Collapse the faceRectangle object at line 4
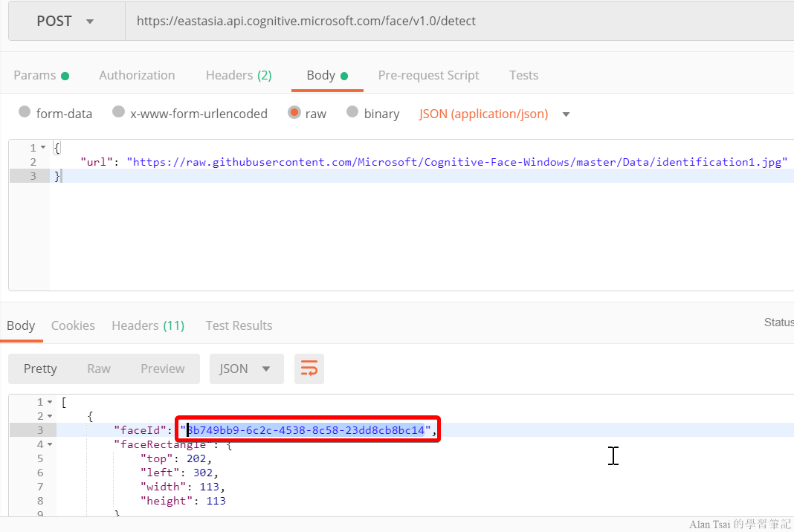Viewport: 794px width, 532px height. coord(50,444)
